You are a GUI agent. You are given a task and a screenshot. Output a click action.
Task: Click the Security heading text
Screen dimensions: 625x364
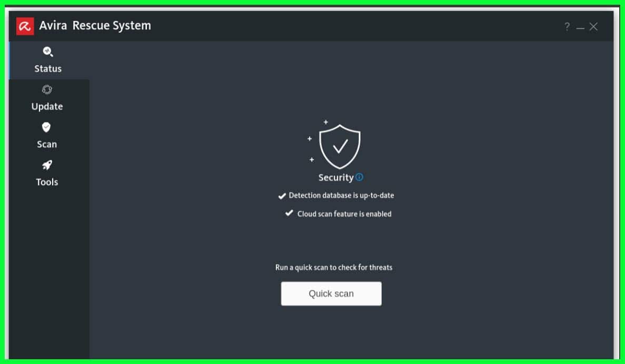335,178
